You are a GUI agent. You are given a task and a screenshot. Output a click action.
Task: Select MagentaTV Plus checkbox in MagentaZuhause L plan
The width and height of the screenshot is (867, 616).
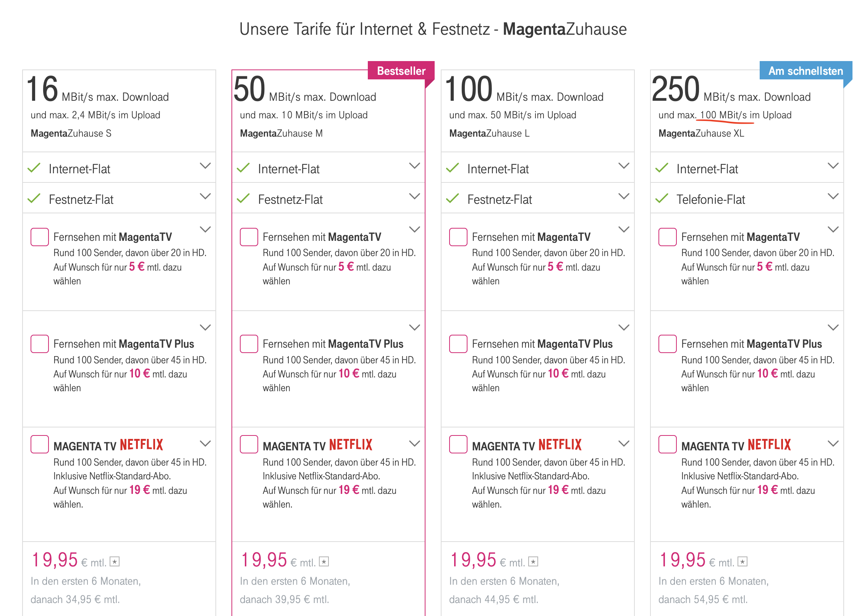point(458,344)
